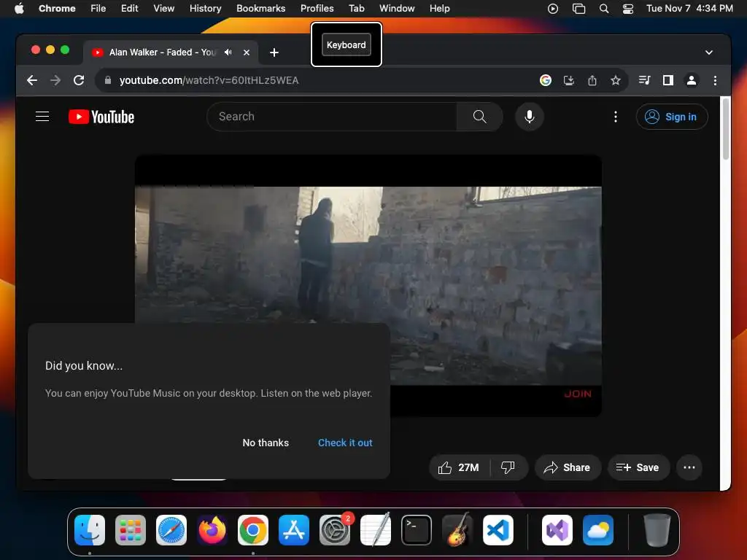747x560 pixels.
Task: Open the Chrome menu bar item
Action: click(57, 9)
